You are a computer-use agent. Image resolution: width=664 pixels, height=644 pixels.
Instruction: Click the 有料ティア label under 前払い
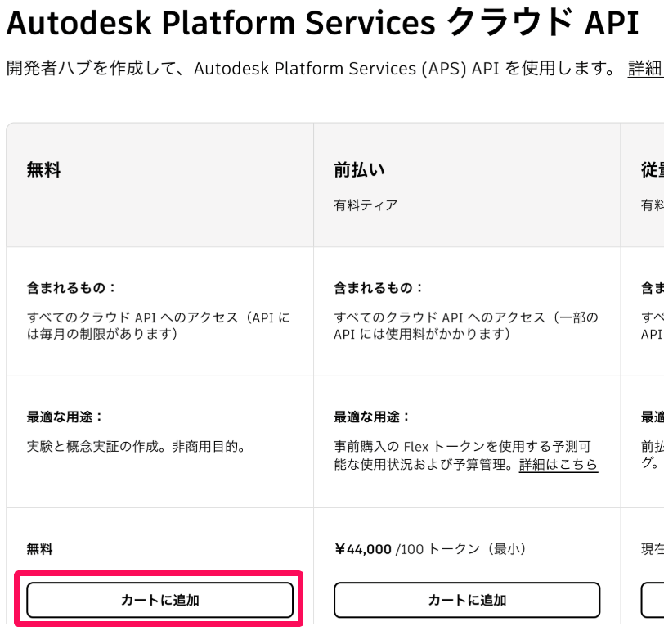[x=366, y=205]
